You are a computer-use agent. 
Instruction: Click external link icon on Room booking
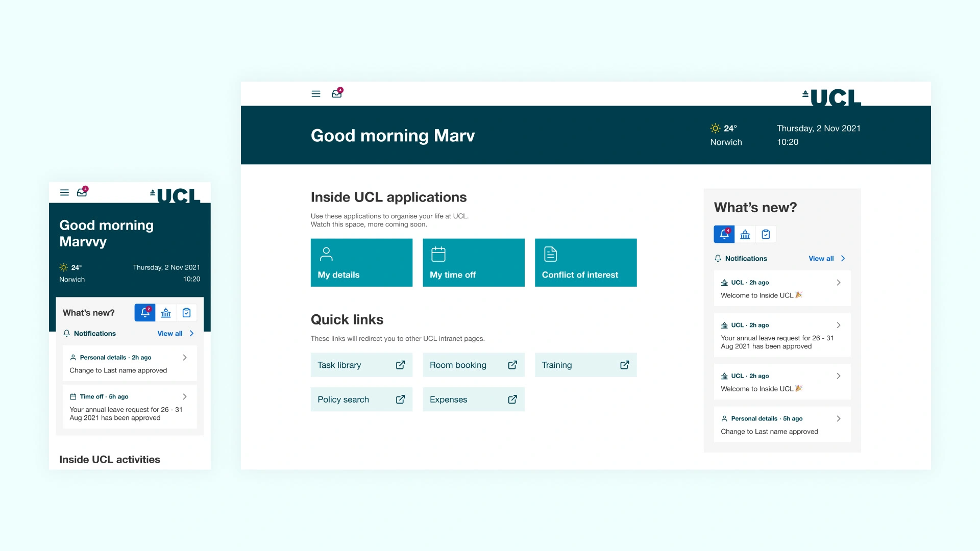[x=512, y=365]
